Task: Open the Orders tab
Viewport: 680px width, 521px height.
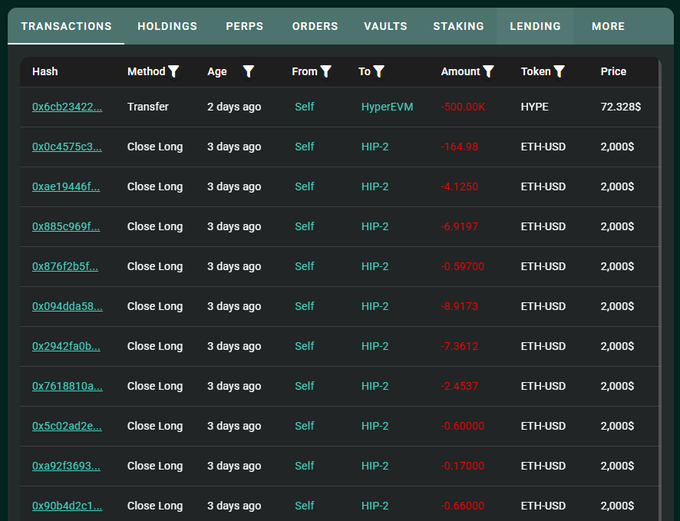Action: coord(315,26)
